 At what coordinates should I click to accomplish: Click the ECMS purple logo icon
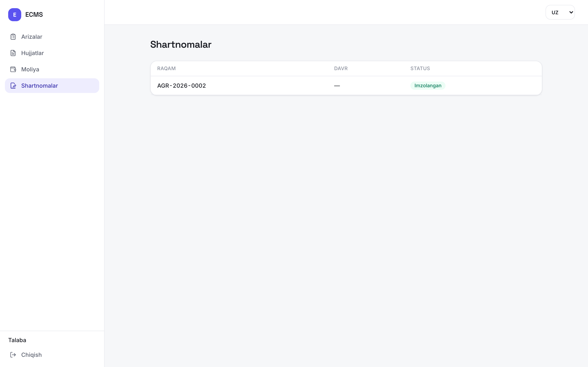(14, 14)
